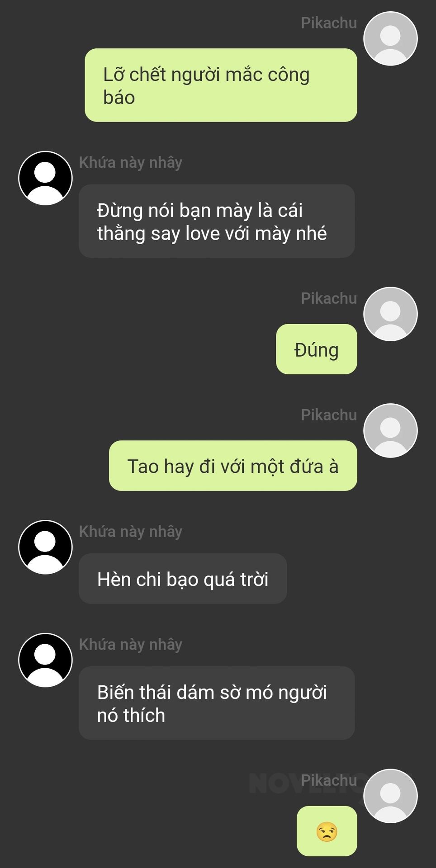
Task: Tap Pikachu's avatar beside 'Tao hay đi' message
Action: coord(390,430)
